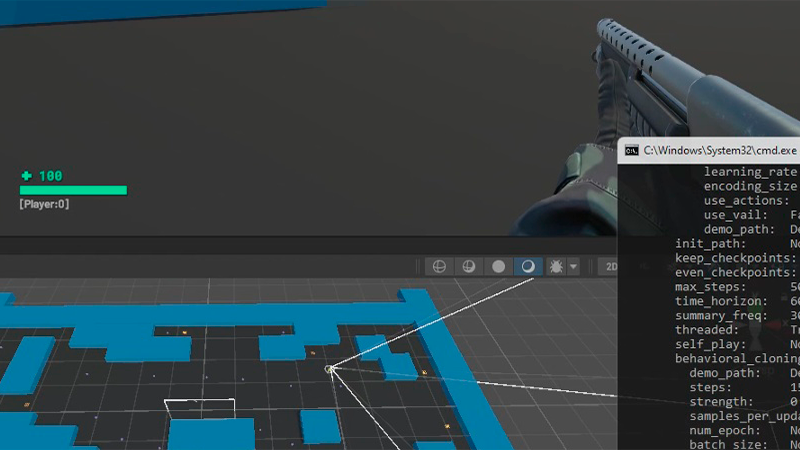Click the green plus health icon
The height and width of the screenshot is (450, 800).
click(x=26, y=176)
